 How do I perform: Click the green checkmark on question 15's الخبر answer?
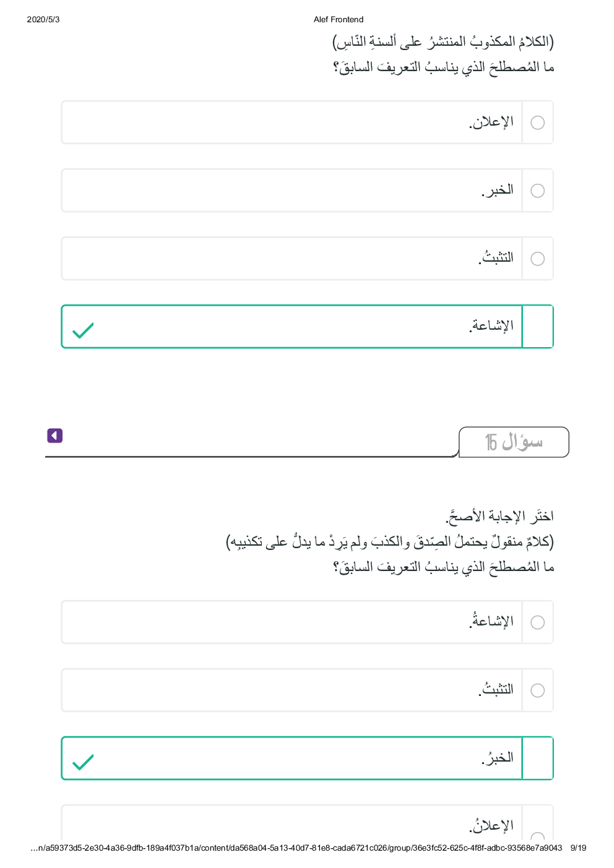click(83, 762)
